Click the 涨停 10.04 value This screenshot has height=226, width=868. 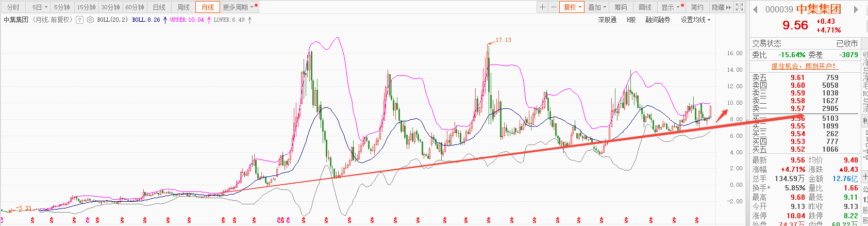[796, 216]
